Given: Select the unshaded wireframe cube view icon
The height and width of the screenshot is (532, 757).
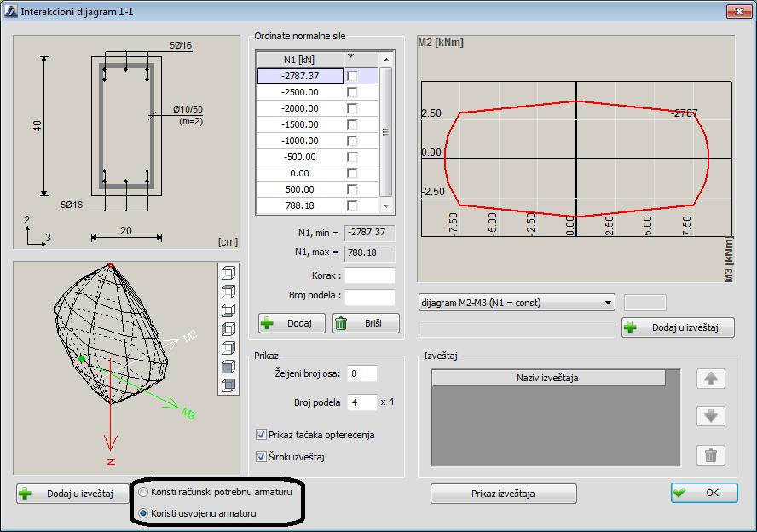Looking at the screenshot, I should pos(228,273).
